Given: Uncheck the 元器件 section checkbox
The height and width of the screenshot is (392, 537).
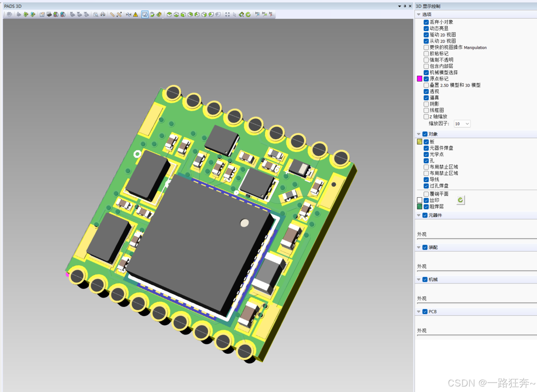Looking at the screenshot, I should coord(425,215).
